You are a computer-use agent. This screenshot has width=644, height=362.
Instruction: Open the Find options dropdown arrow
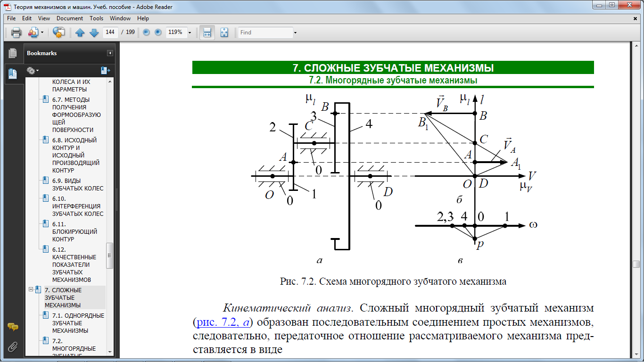click(296, 33)
